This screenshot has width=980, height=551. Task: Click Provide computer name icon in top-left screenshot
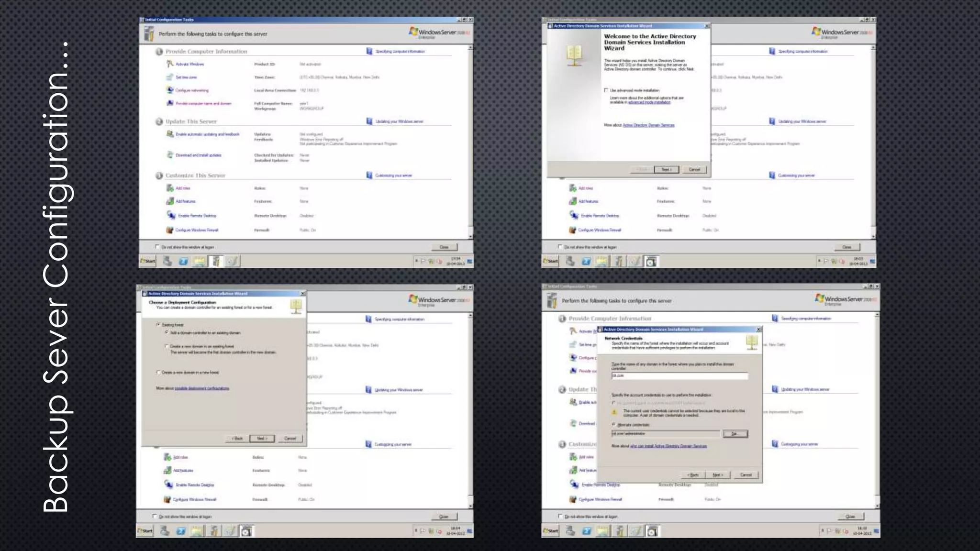pos(169,103)
